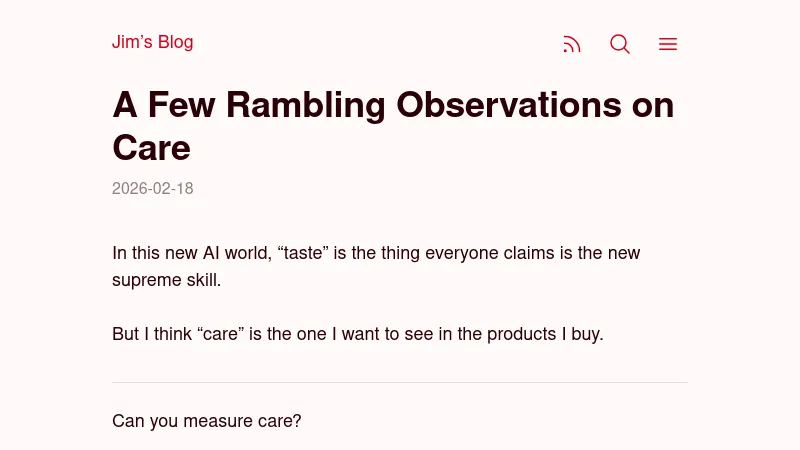Click the text "Can you measure care?"

(x=206, y=421)
